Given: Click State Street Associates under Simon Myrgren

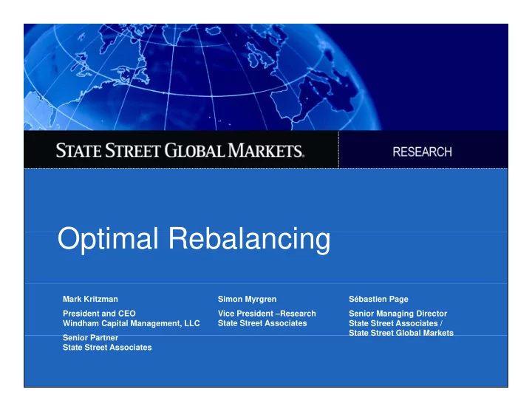Looking at the screenshot, I should 262,323.
